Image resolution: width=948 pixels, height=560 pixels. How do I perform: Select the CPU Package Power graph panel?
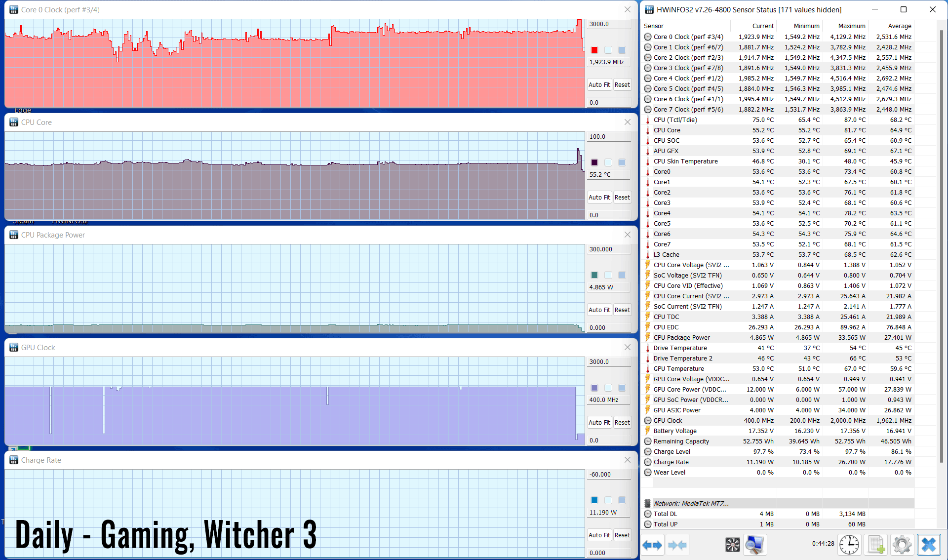click(x=320, y=283)
